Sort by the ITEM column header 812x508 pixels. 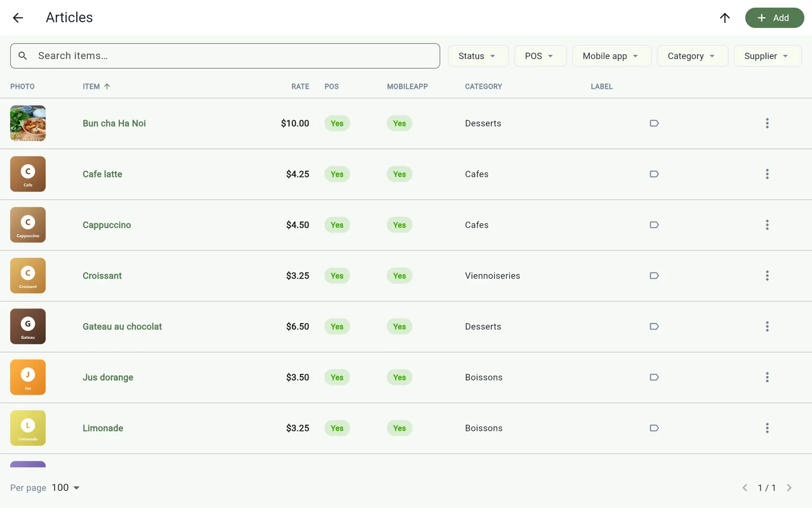(x=96, y=86)
